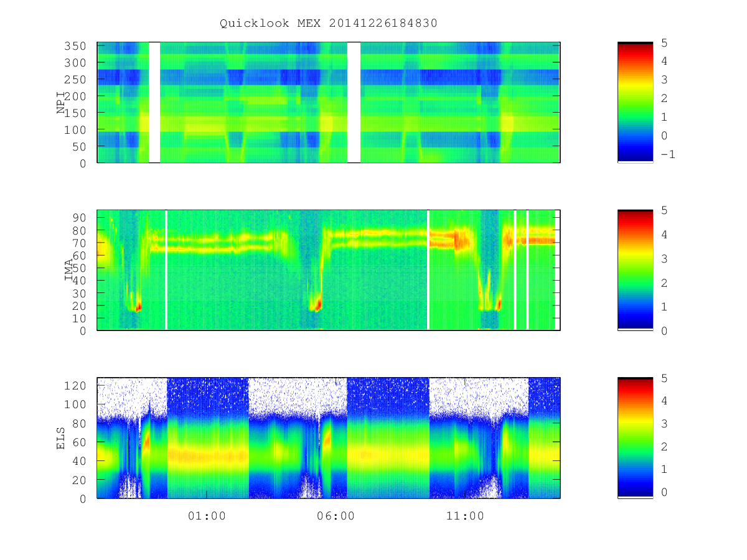Click the 5 label on IMA colorbar

click(x=664, y=210)
